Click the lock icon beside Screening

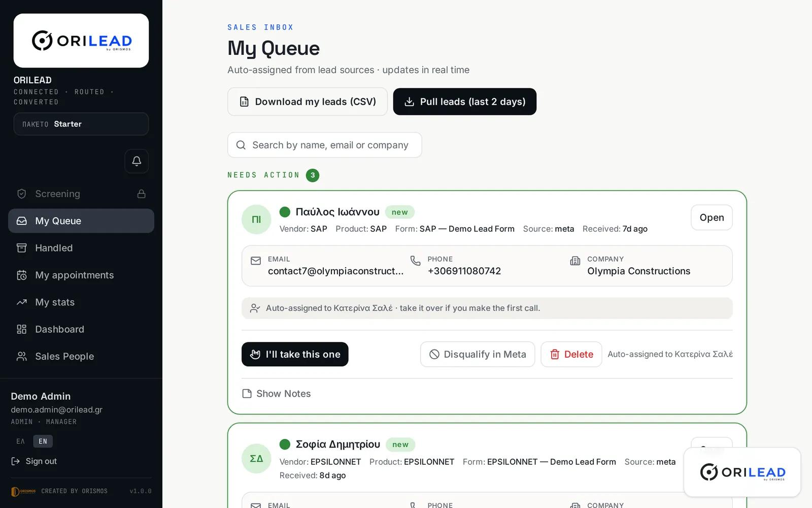[x=142, y=194]
